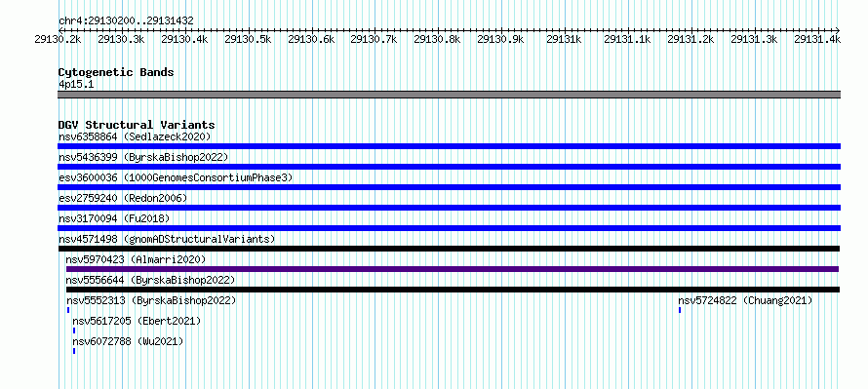Click the 29130.3k ruler tick label
The height and width of the screenshot is (389, 868).
click(x=121, y=39)
